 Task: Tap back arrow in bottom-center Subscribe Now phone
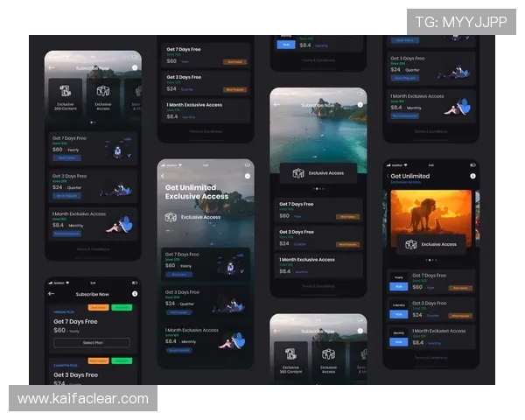276,331
